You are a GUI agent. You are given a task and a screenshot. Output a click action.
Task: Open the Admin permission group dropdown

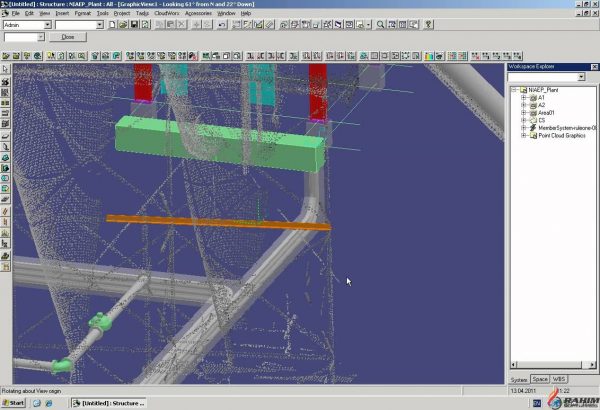(47, 25)
